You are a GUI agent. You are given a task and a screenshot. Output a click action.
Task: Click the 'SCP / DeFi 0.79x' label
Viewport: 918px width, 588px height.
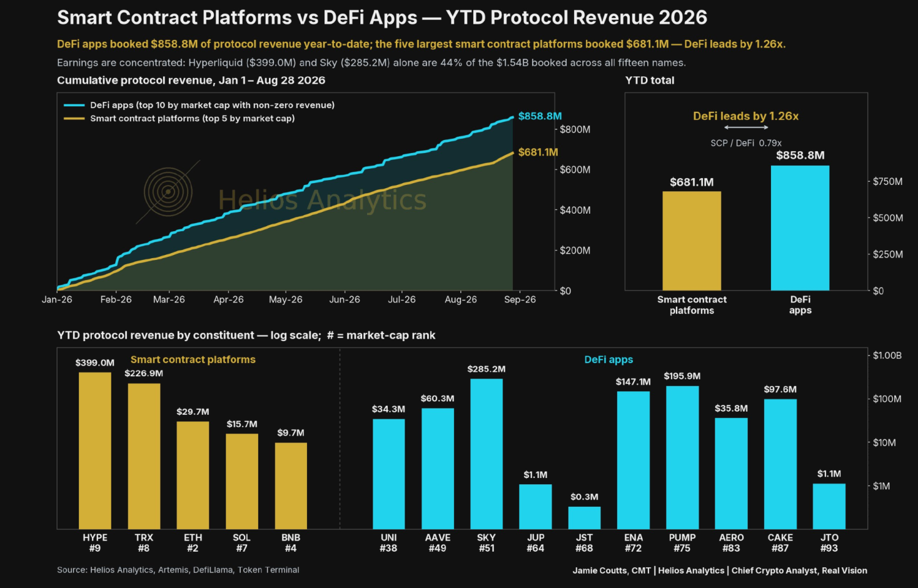(745, 143)
